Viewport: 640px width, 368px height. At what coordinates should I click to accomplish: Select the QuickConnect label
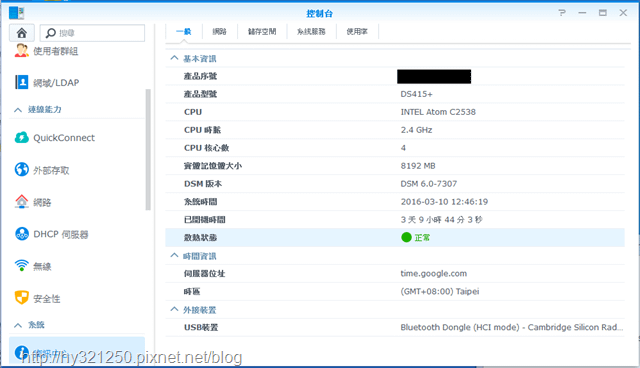(64, 138)
